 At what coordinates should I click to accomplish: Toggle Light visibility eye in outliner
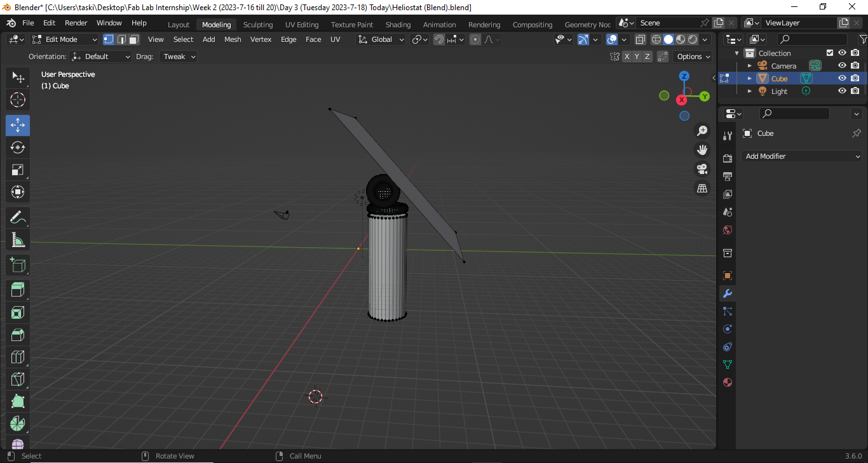(x=842, y=91)
